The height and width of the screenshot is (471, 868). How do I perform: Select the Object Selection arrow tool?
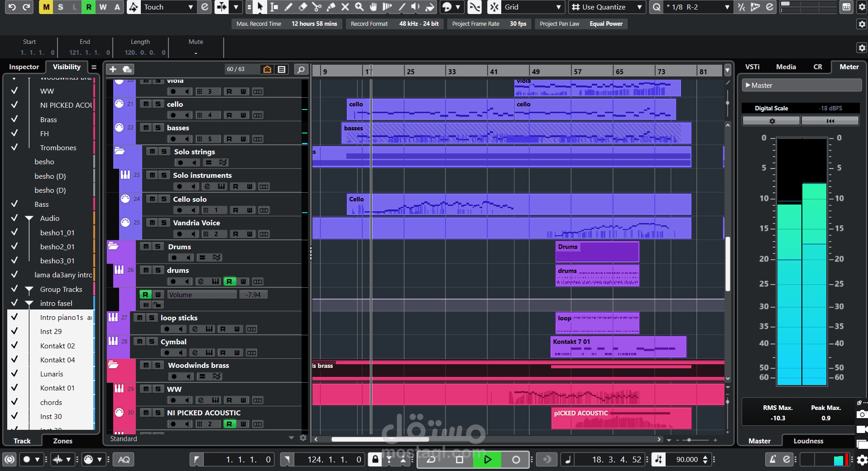(260, 7)
